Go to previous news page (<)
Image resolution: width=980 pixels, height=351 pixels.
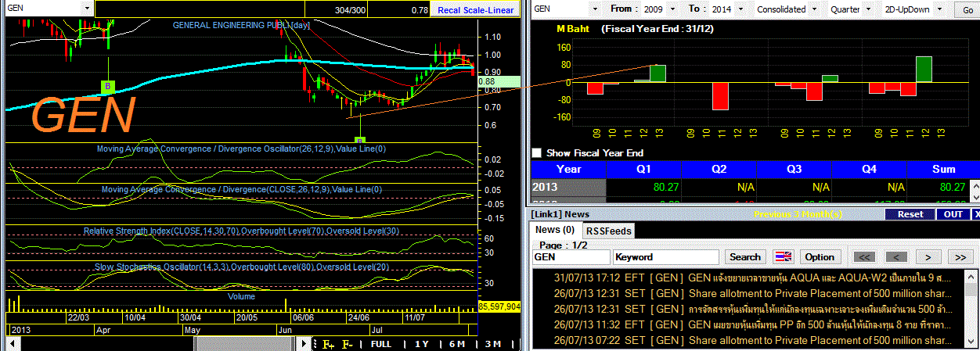[895, 257]
